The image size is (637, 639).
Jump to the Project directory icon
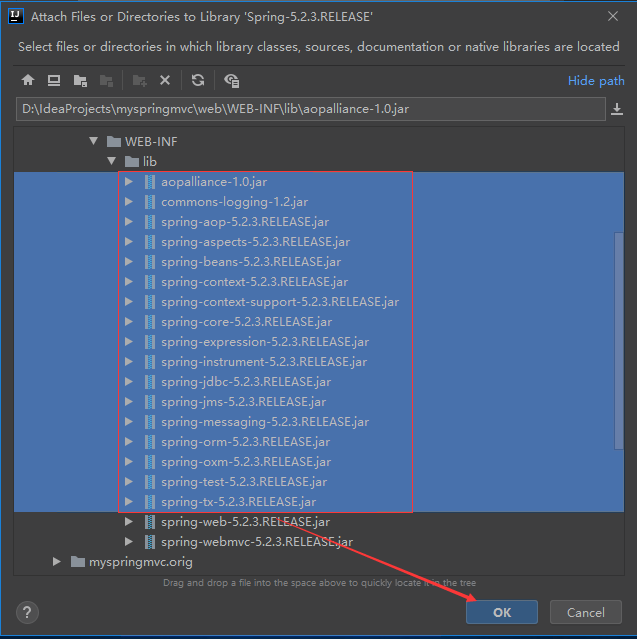coord(80,80)
